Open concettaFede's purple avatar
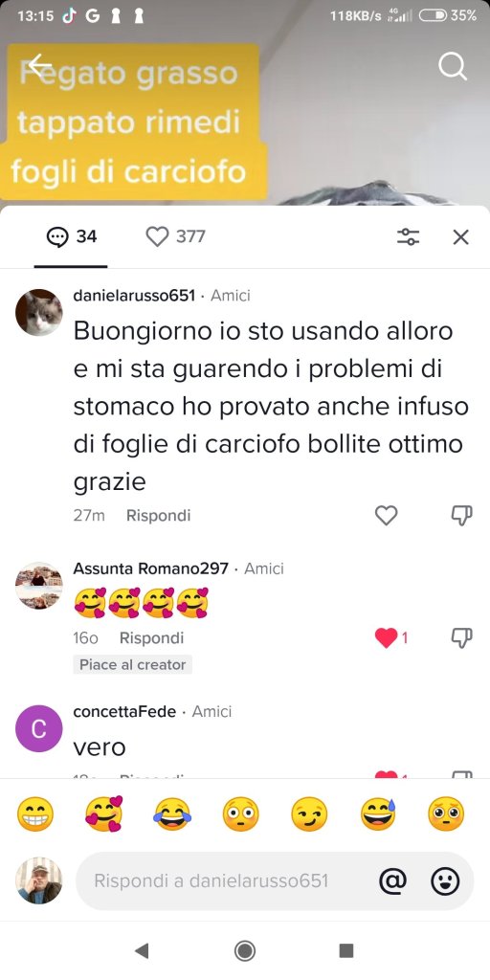The width and height of the screenshot is (490, 980). [x=38, y=728]
